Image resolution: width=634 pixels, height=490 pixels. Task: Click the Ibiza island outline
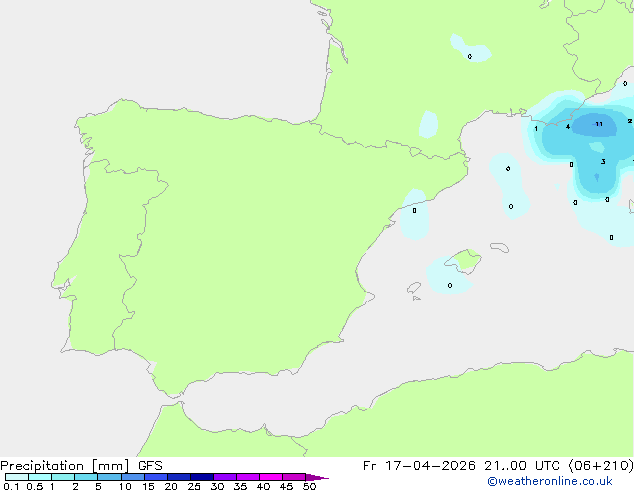click(414, 288)
